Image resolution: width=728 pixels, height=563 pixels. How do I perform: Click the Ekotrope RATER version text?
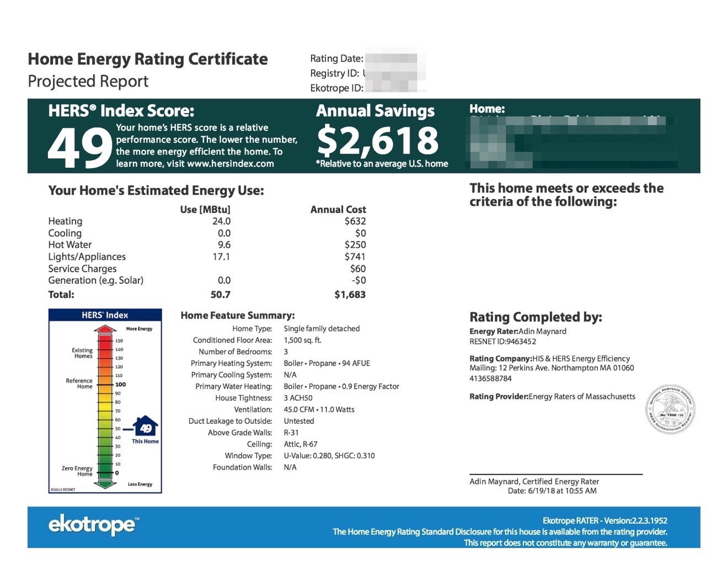605,521
